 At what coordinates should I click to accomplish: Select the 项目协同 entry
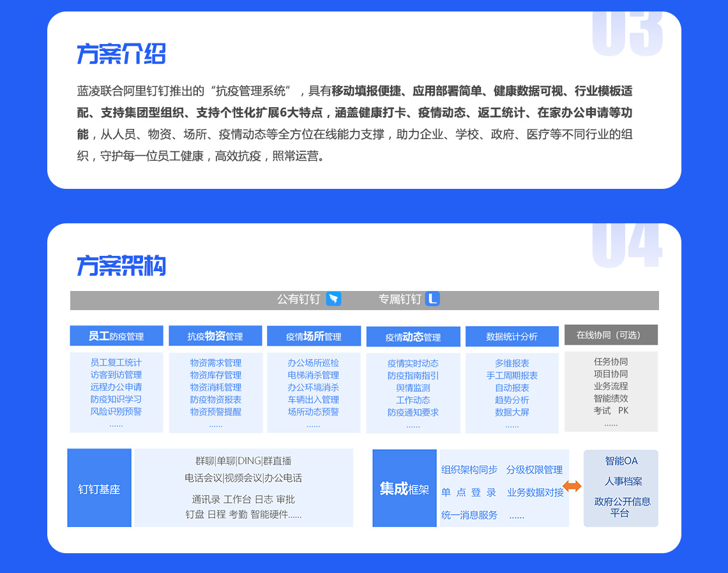pos(611,374)
